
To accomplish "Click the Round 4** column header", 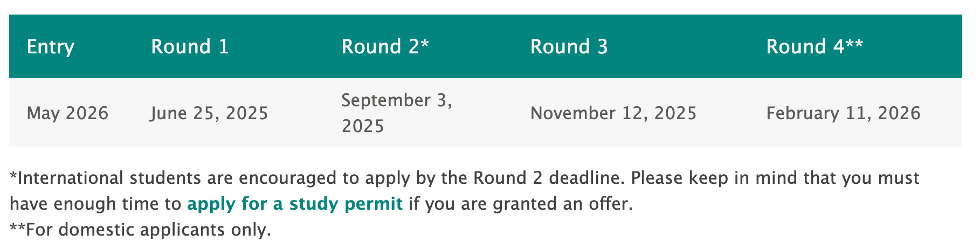I will [815, 47].
